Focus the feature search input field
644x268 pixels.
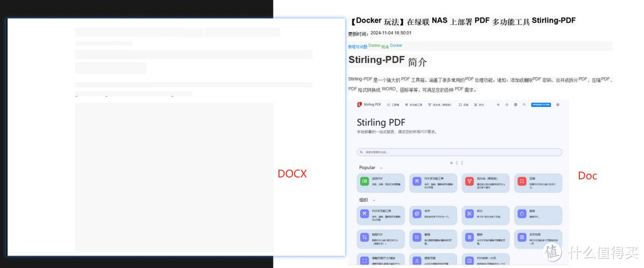pyautogui.click(x=459, y=152)
